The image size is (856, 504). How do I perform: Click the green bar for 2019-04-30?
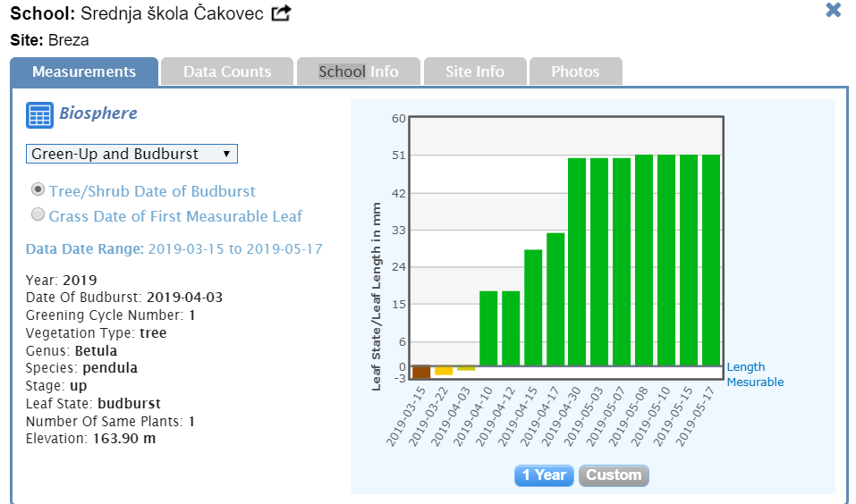pyautogui.click(x=577, y=262)
